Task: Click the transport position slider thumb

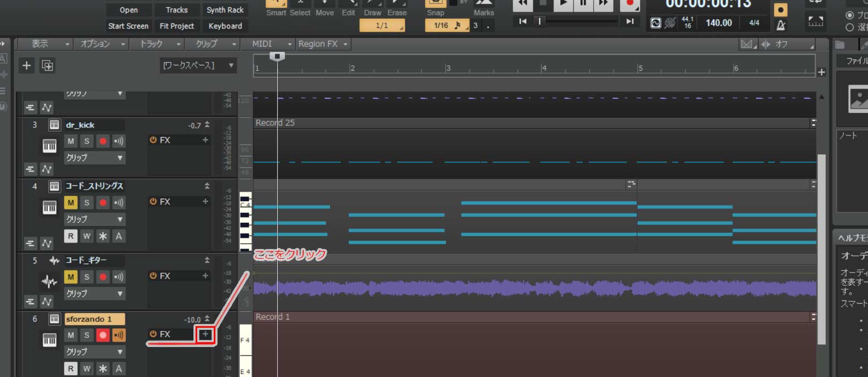Action: 540,21
